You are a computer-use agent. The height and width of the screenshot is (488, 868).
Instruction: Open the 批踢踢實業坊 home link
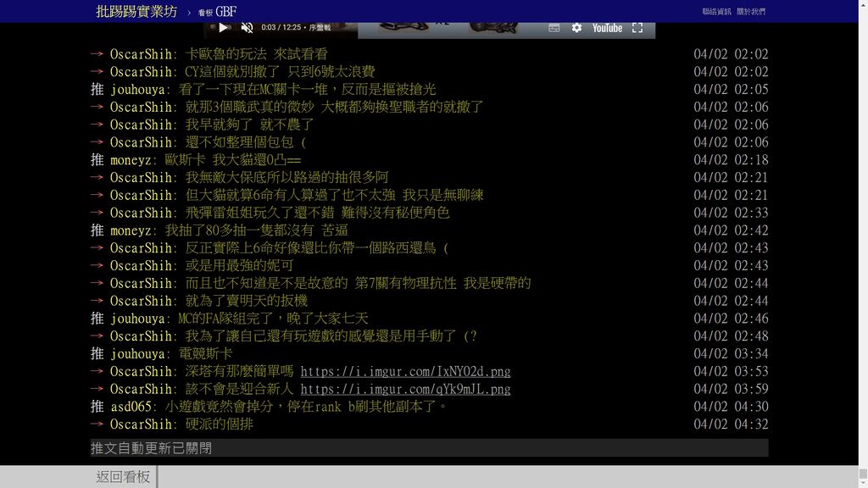pyautogui.click(x=136, y=11)
